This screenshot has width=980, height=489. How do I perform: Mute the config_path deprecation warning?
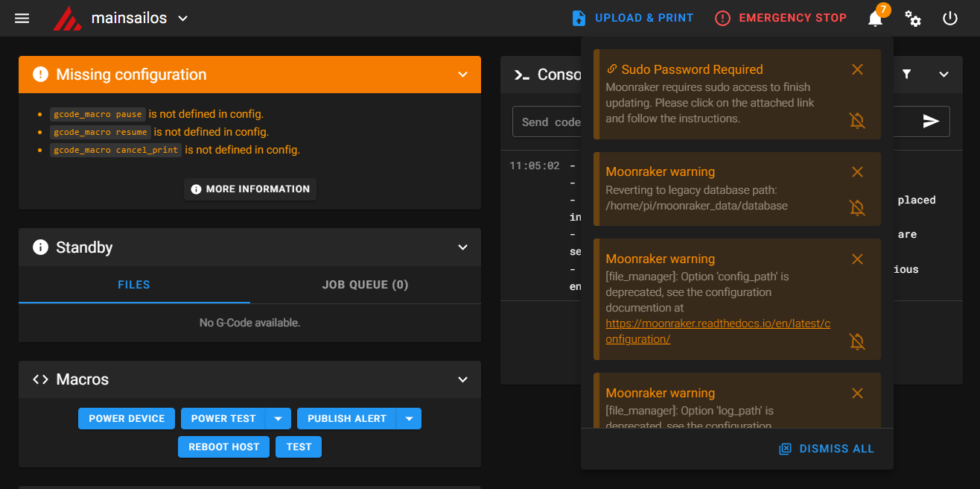click(857, 341)
